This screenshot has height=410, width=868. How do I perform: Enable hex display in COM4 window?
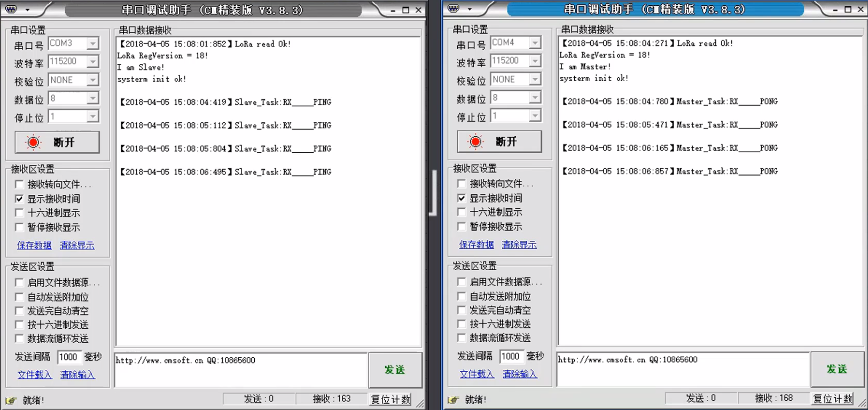[462, 212]
